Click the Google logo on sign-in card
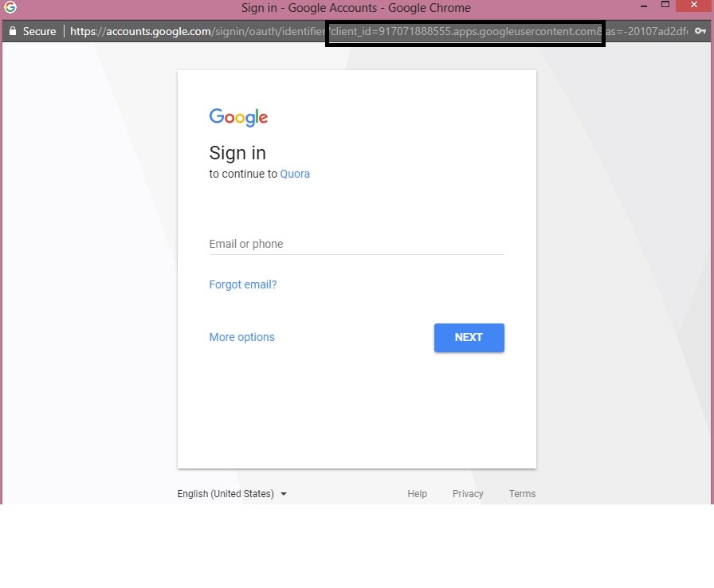Viewport: 714px width, 588px height. point(238,117)
